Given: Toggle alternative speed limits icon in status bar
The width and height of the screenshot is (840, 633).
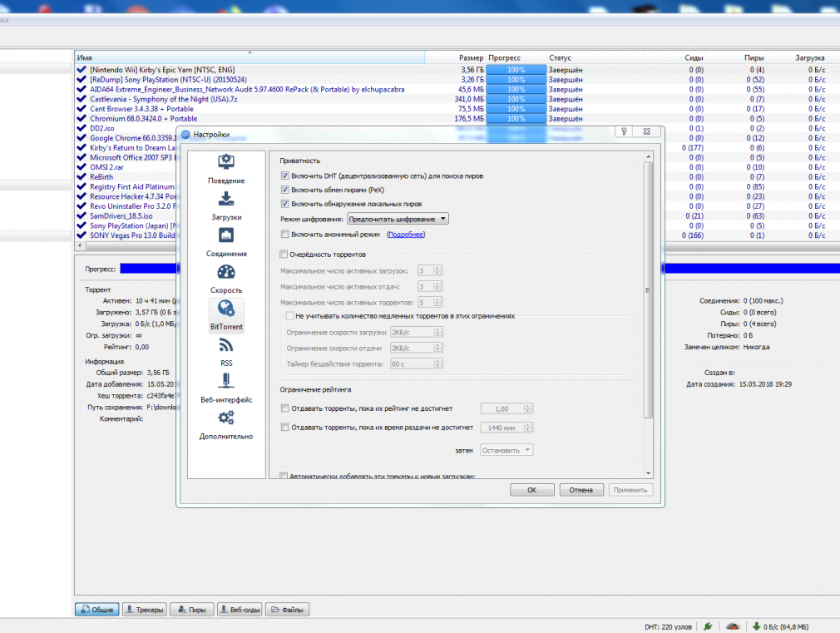Looking at the screenshot, I should click(733, 626).
